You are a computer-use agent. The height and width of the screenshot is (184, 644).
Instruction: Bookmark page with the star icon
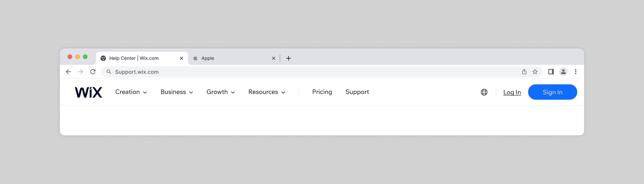point(535,72)
